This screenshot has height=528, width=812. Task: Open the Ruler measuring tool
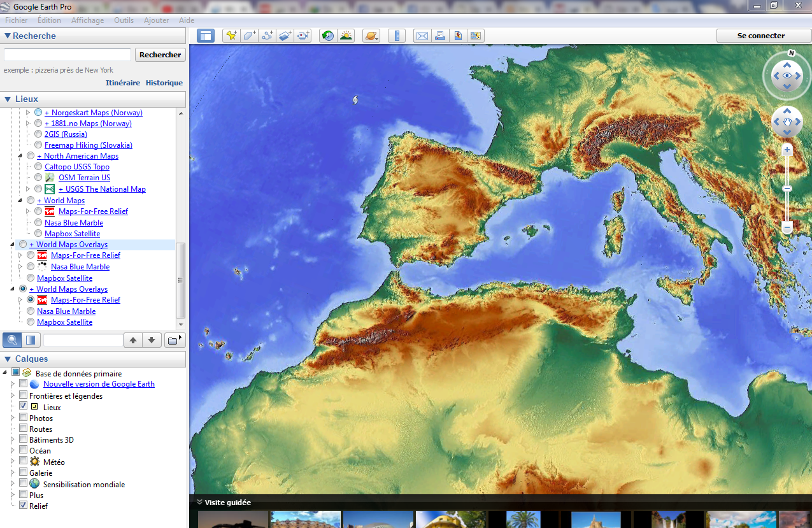click(397, 36)
